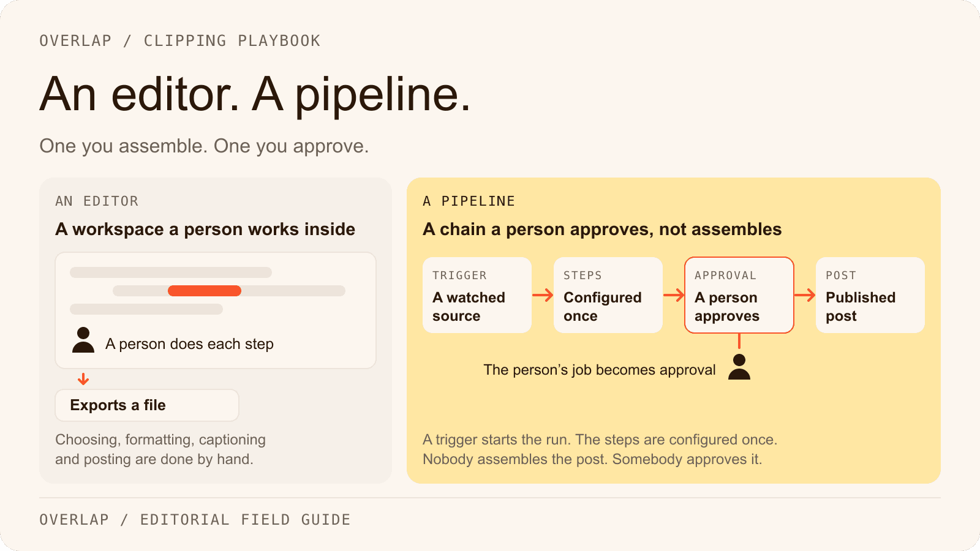Click the Exports a file box
The height and width of the screenshot is (551, 980).
[147, 405]
